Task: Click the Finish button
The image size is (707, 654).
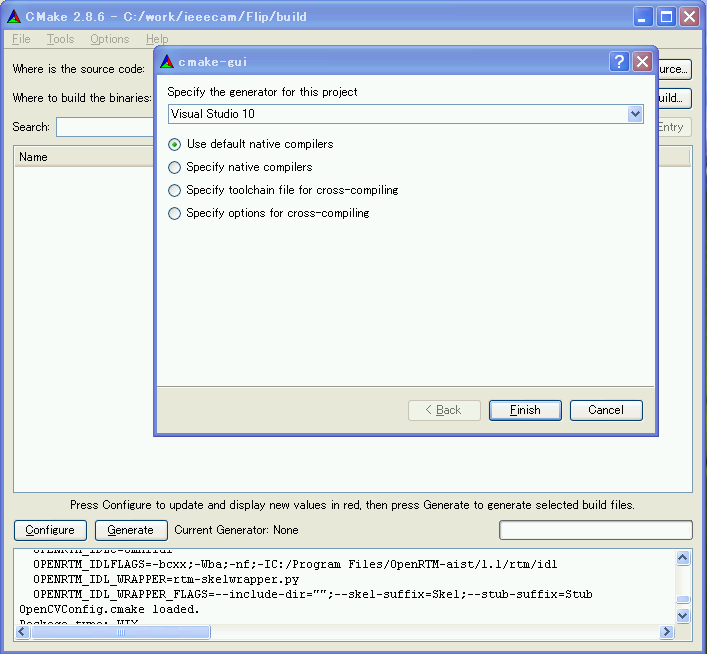Action: point(525,410)
